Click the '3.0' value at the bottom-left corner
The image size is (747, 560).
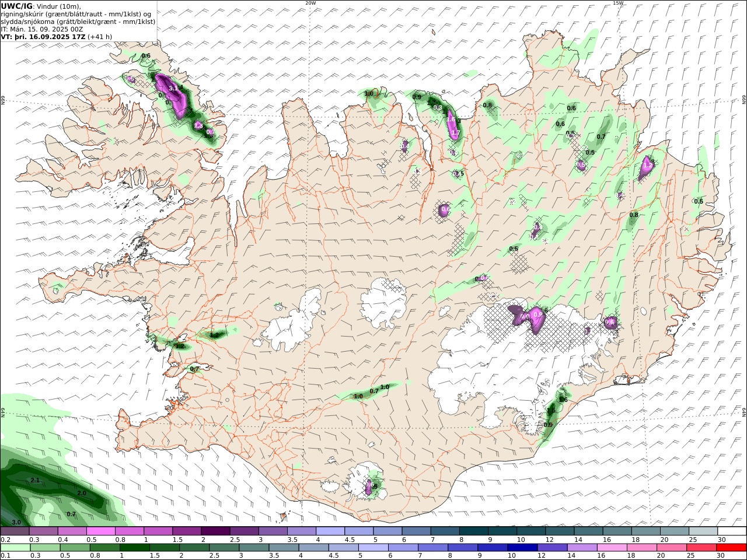click(16, 522)
